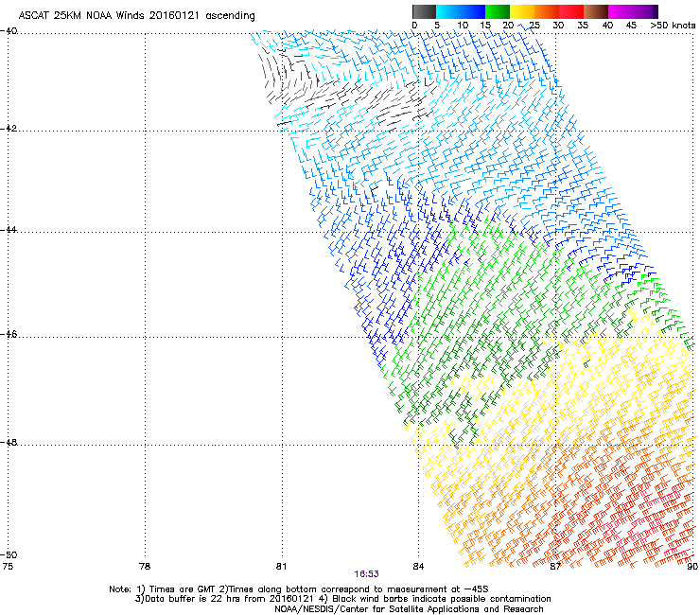Click the note 'Times are GMT' text line

[x=299, y=589]
